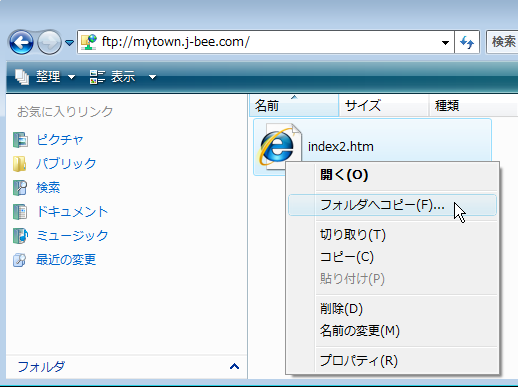This screenshot has height=387, width=518.
Task: Select the index2.htm file name
Action: tap(341, 147)
